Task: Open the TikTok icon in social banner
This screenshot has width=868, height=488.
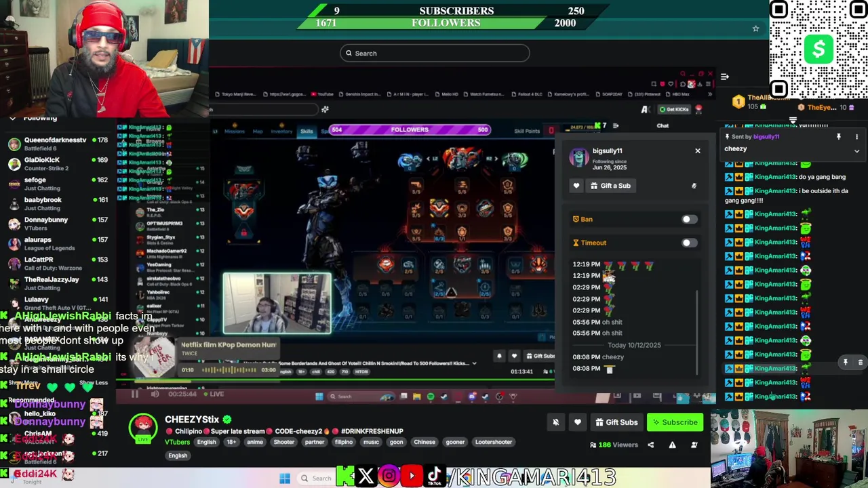Action: (x=434, y=477)
